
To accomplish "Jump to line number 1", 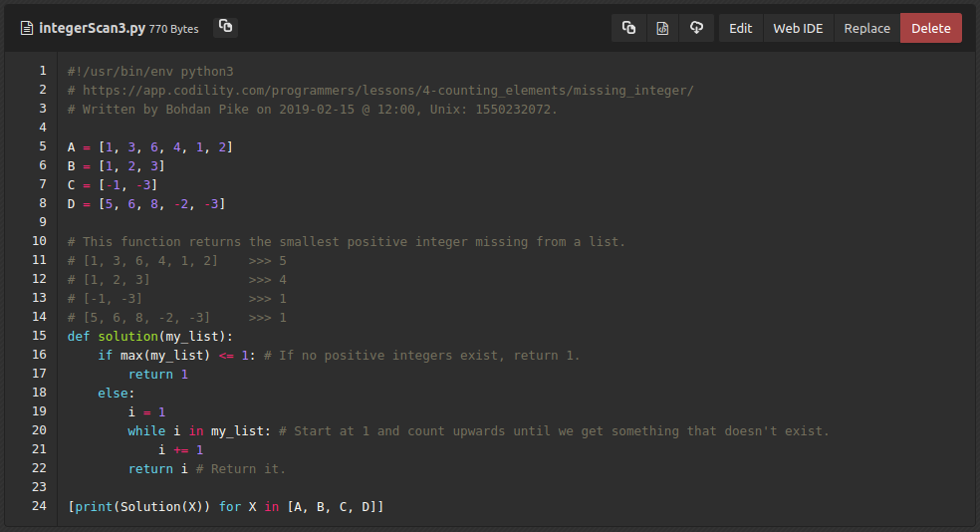I will [42, 72].
